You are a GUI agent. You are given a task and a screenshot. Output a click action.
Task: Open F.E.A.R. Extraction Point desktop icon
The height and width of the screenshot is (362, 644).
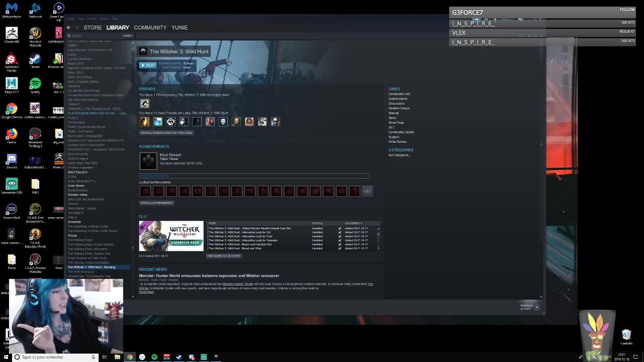pyautogui.click(x=35, y=238)
